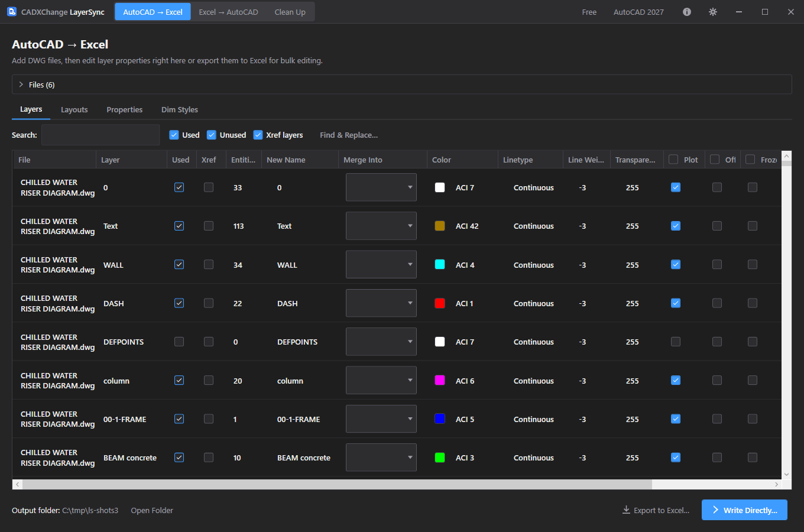Toggle the Frozen column header checkbox
Viewport: 804px width, 532px height.
tap(750, 159)
